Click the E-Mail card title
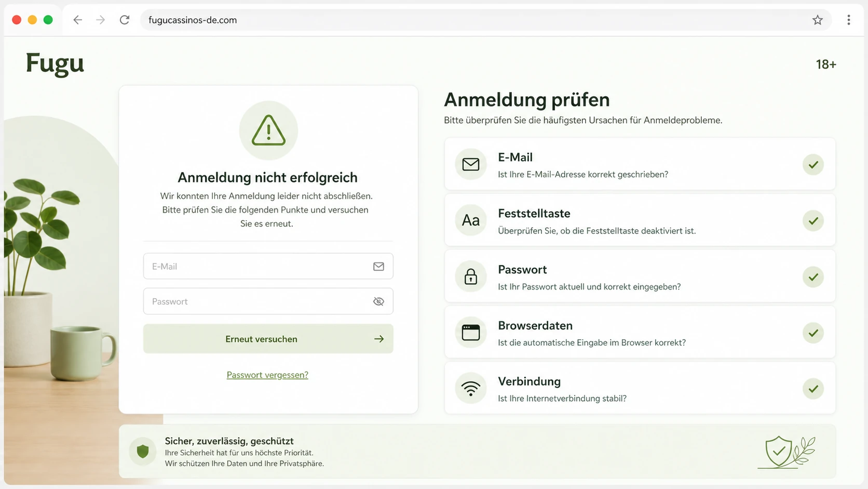Viewport: 868px width, 489px height. [x=515, y=157]
